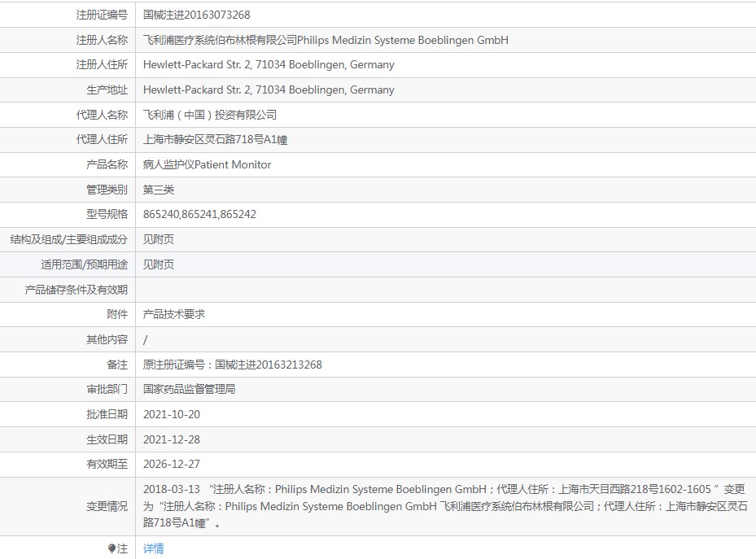
Task: Select the registrant name Philips Medizin Systeme Boeblingen GmbH
Action: [403, 40]
